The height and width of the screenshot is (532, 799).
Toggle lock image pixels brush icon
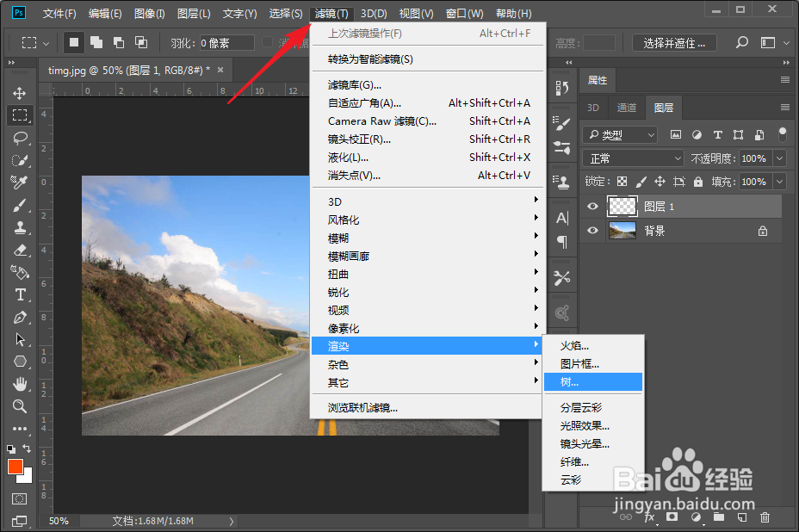[641, 182]
